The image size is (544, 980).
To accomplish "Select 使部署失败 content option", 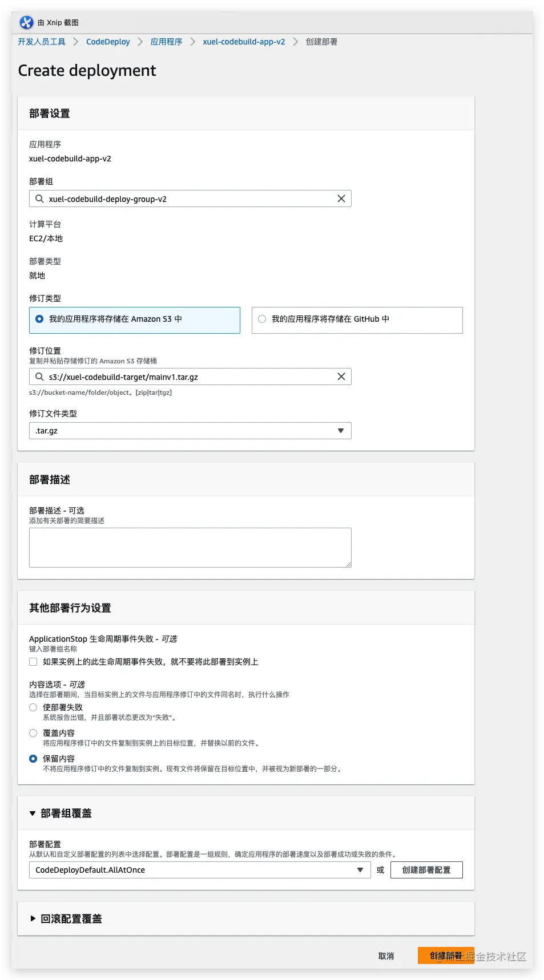I will [x=33, y=707].
